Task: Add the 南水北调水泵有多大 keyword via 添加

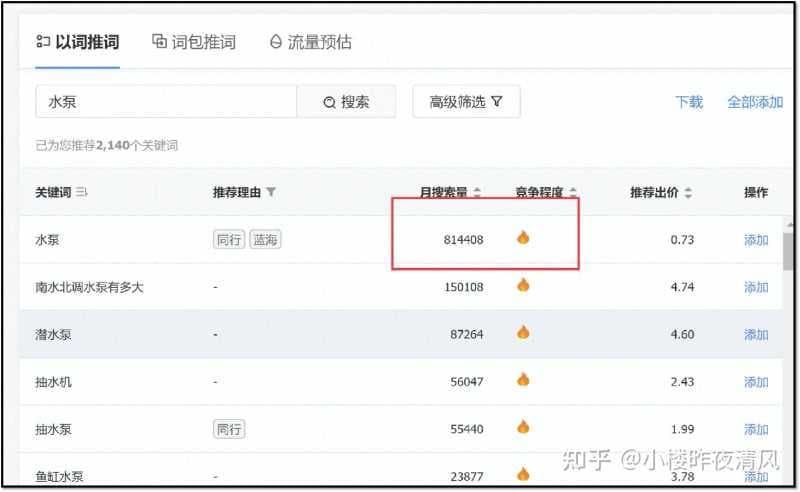Action: click(x=756, y=287)
